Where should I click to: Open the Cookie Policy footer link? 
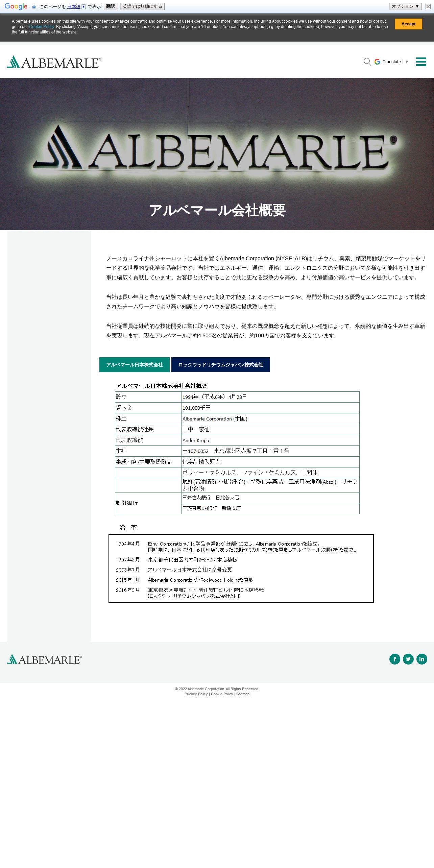pos(222,694)
